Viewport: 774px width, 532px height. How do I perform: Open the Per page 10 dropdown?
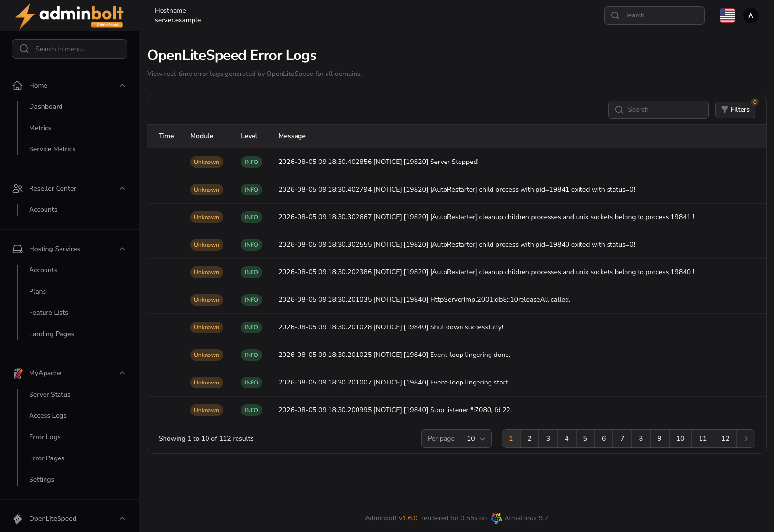click(x=476, y=439)
